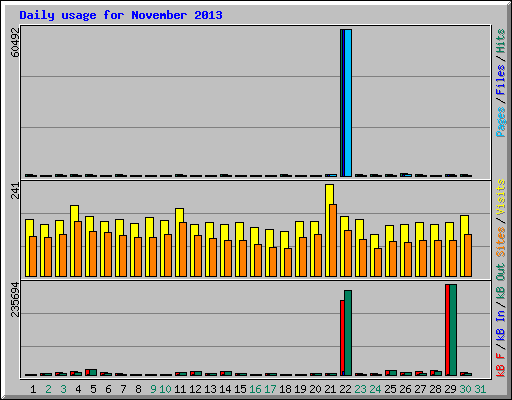Click day label 22 on the x-axis

pyautogui.click(x=345, y=389)
